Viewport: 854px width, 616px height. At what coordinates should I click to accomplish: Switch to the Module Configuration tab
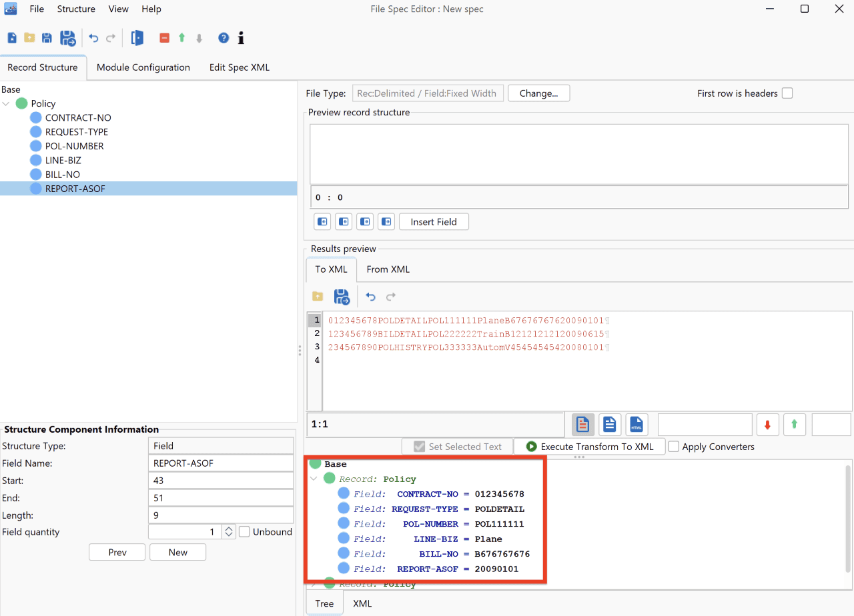click(x=143, y=67)
